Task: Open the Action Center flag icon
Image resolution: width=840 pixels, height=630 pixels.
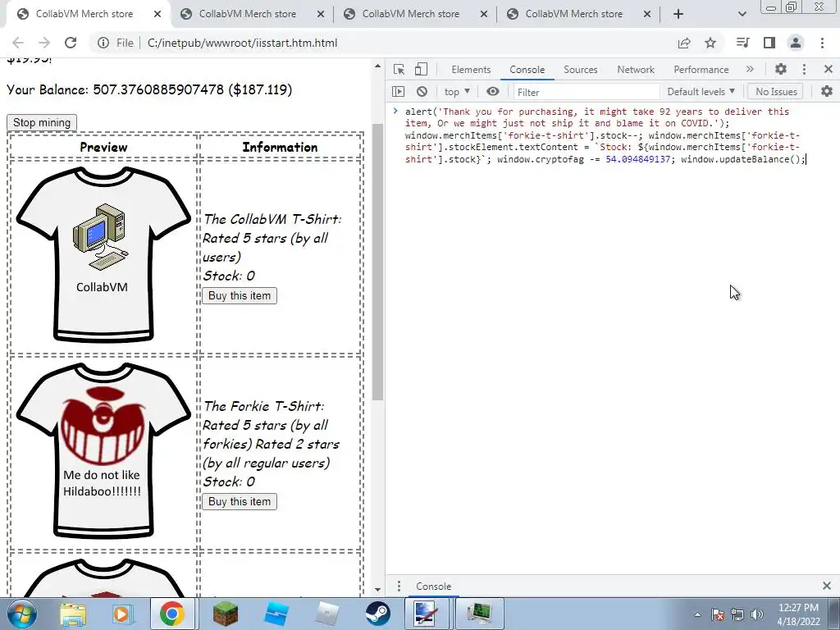Action: (718, 614)
